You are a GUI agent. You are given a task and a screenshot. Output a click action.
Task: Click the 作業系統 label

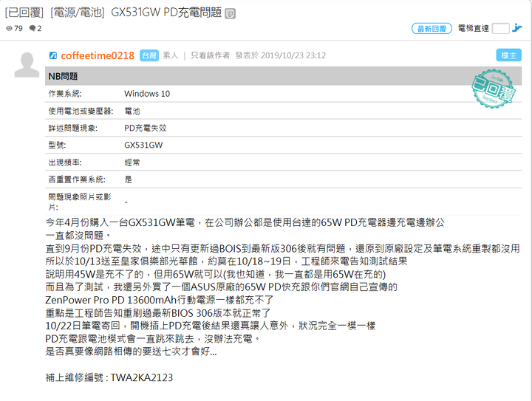pos(65,94)
